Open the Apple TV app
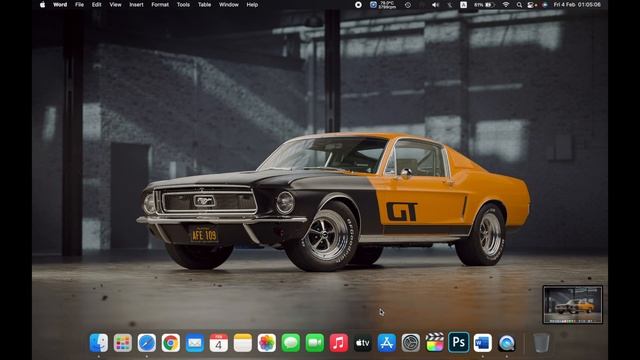The width and height of the screenshot is (640, 360). point(362,343)
